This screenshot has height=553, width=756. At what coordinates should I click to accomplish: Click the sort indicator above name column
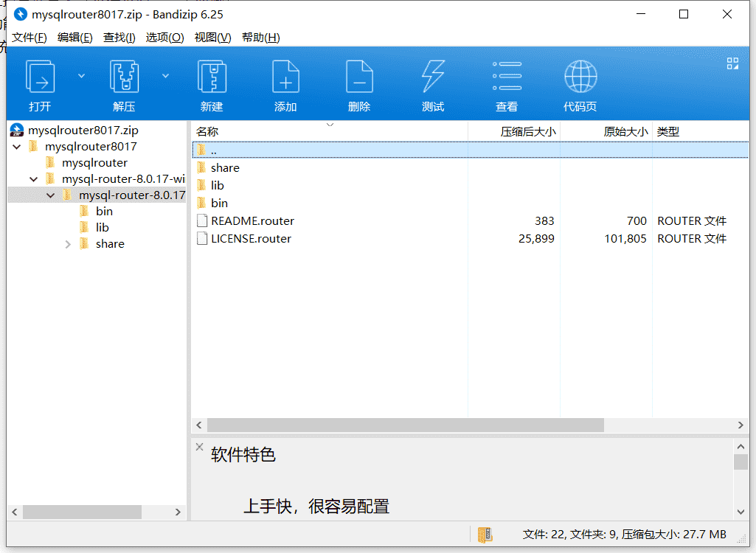(330, 125)
